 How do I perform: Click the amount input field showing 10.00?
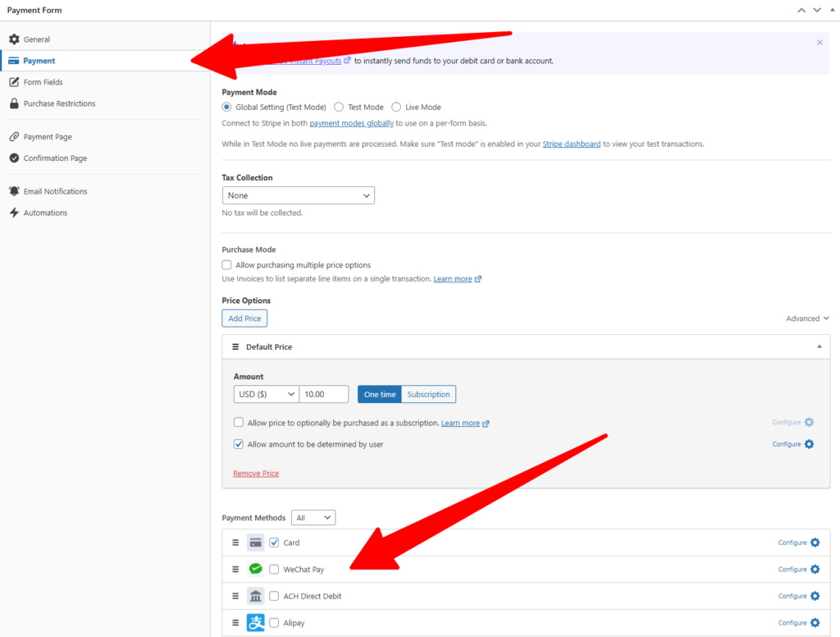tap(323, 394)
